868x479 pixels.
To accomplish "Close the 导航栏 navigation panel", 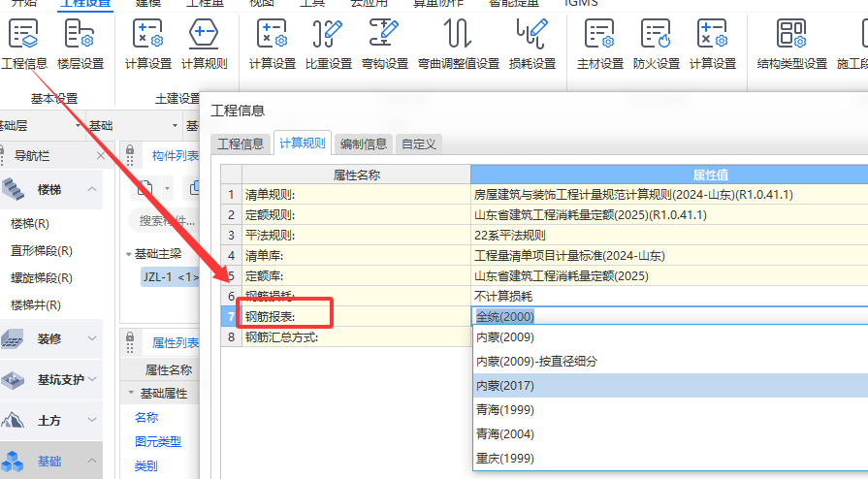I will tap(100, 155).
